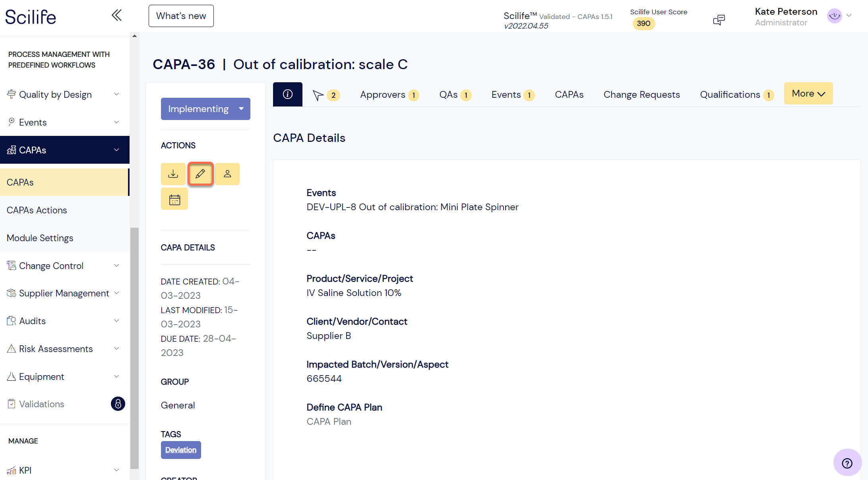Expand the More tabs dropdown
Image resolution: width=868 pixels, height=480 pixels.
tap(808, 93)
